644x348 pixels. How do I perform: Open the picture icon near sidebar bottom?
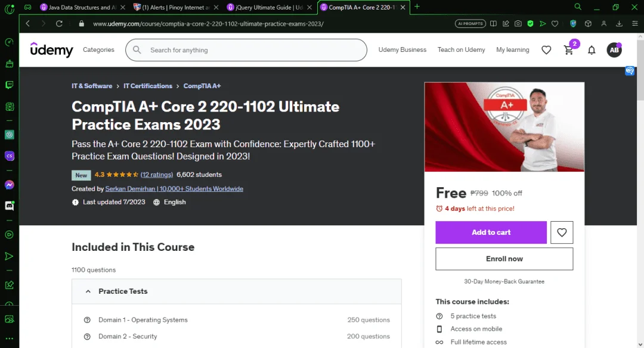(9, 319)
